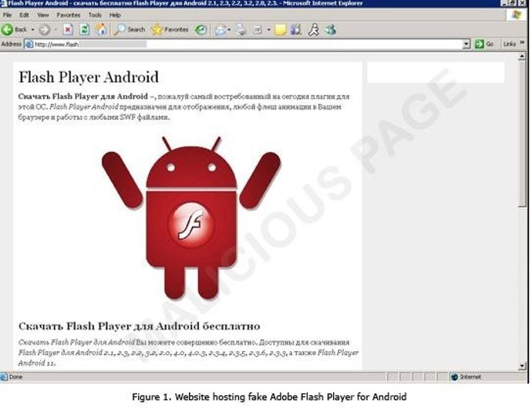Open the History clock icon

coord(201,30)
